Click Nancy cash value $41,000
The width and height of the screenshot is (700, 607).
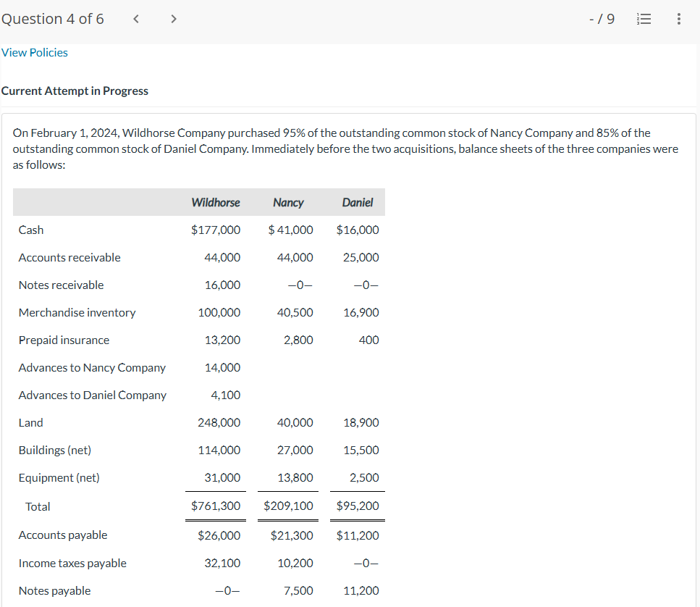click(x=290, y=230)
